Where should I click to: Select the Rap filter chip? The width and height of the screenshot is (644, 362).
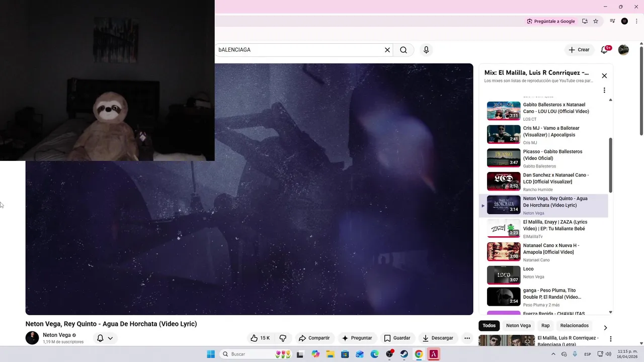545,325
